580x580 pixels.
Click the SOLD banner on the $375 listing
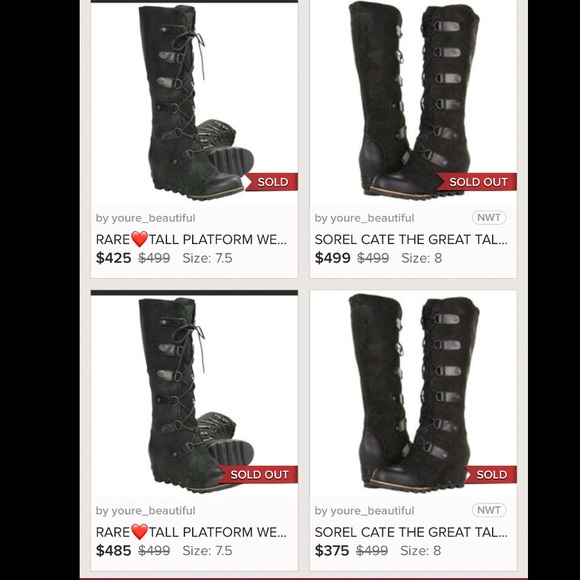[489, 475]
